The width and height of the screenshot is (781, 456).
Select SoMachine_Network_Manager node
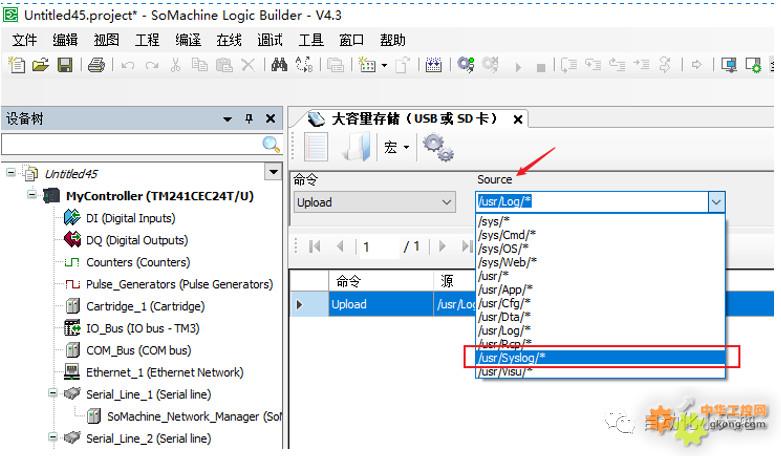click(x=194, y=416)
